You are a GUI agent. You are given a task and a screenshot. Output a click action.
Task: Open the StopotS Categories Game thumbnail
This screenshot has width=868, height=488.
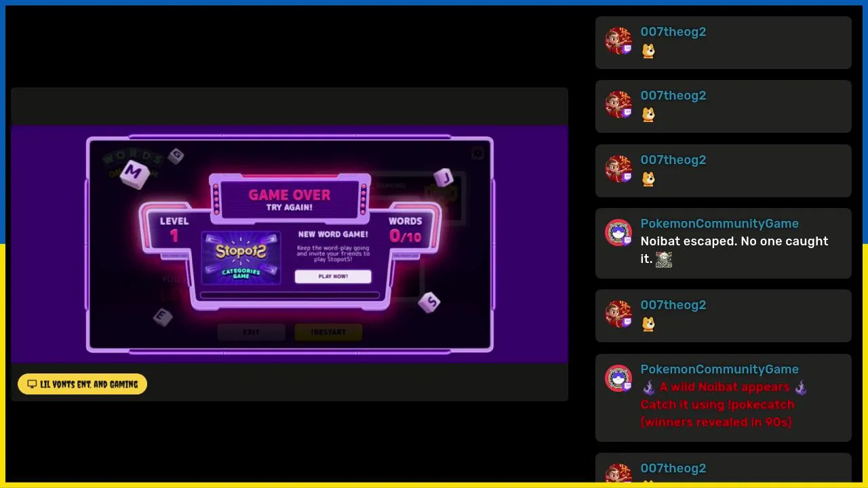click(x=241, y=258)
